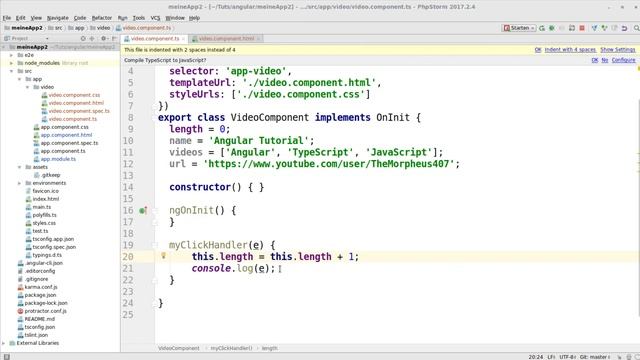Open the Refactor menu
This screenshot has width=640, height=360.
102,18
